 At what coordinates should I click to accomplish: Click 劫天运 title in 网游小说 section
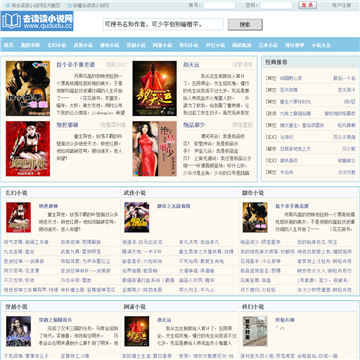coord(164,320)
